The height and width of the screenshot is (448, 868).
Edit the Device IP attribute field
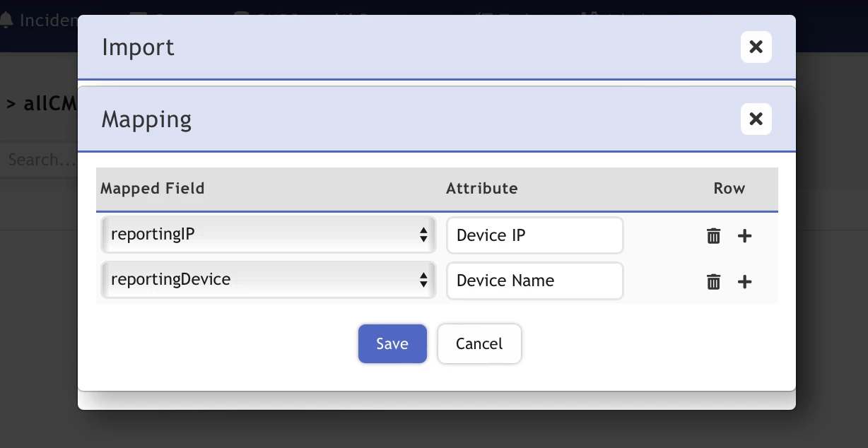(534, 235)
